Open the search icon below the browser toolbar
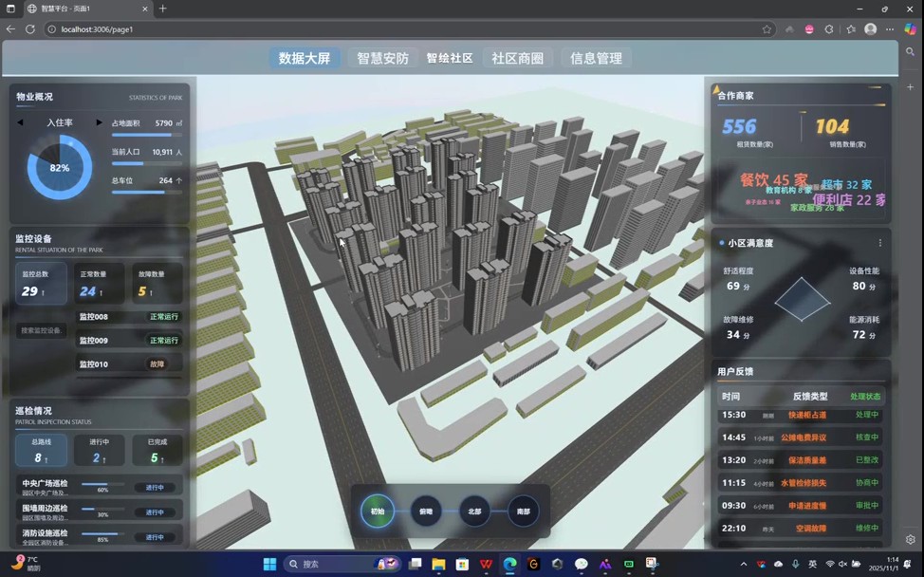The height and width of the screenshot is (577, 924). (x=911, y=51)
